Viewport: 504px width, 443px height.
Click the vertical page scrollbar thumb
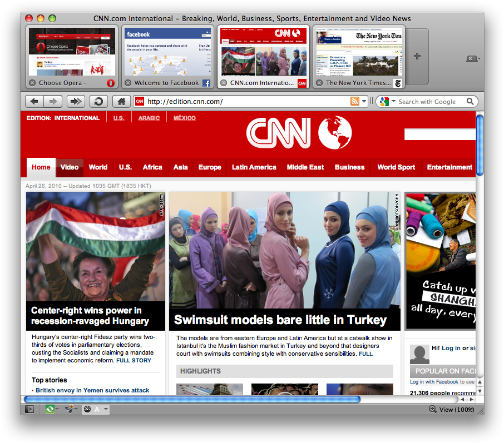pos(480,145)
